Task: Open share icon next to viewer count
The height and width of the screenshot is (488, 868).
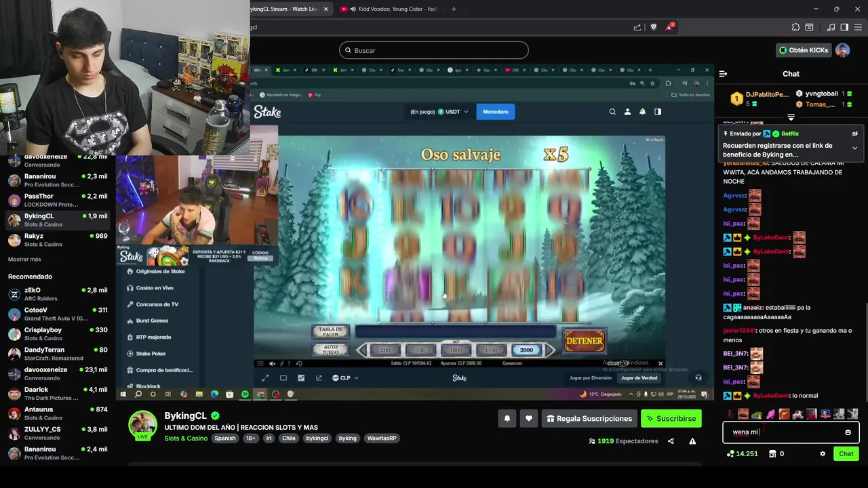Action: tap(671, 441)
